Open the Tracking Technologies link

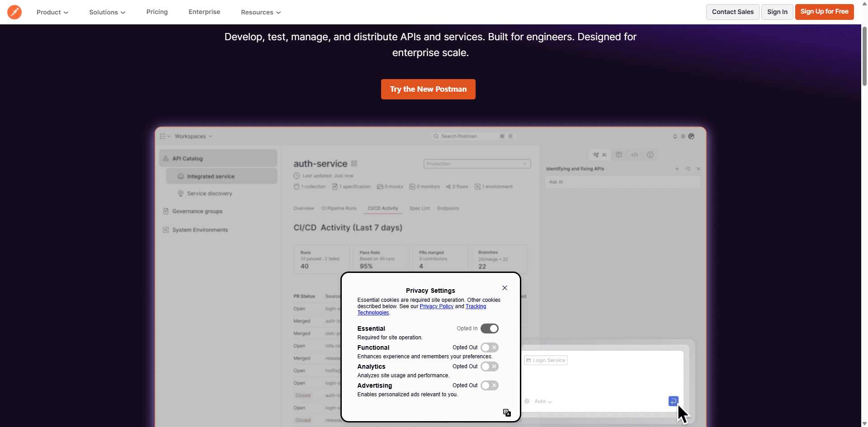point(476,306)
